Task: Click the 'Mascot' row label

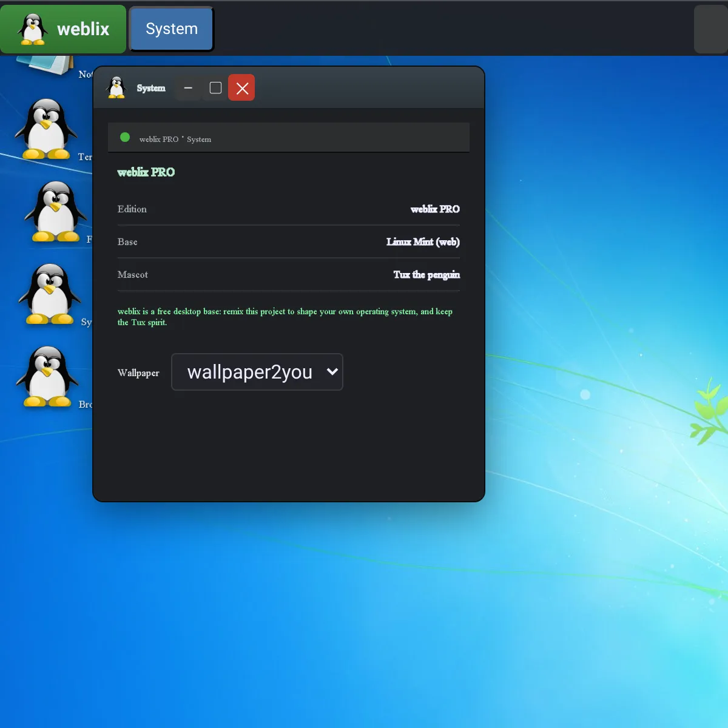Action: (x=133, y=275)
